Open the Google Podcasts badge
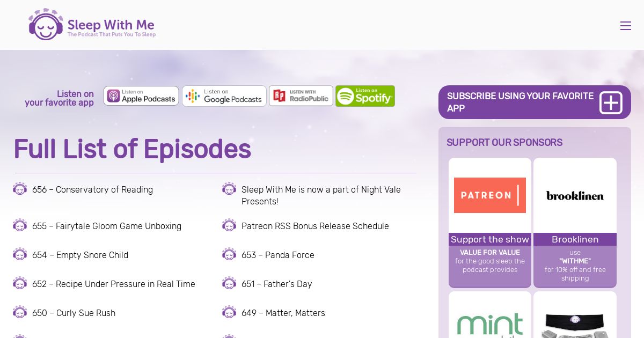This screenshot has height=338, width=644. coord(224,96)
